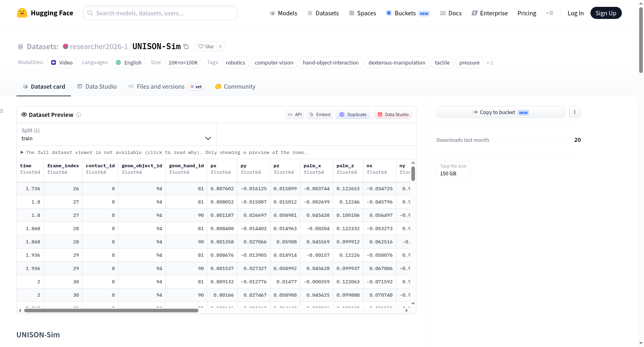This screenshot has width=644, height=347.
Task: Click the English language tag
Action: pyautogui.click(x=129, y=62)
